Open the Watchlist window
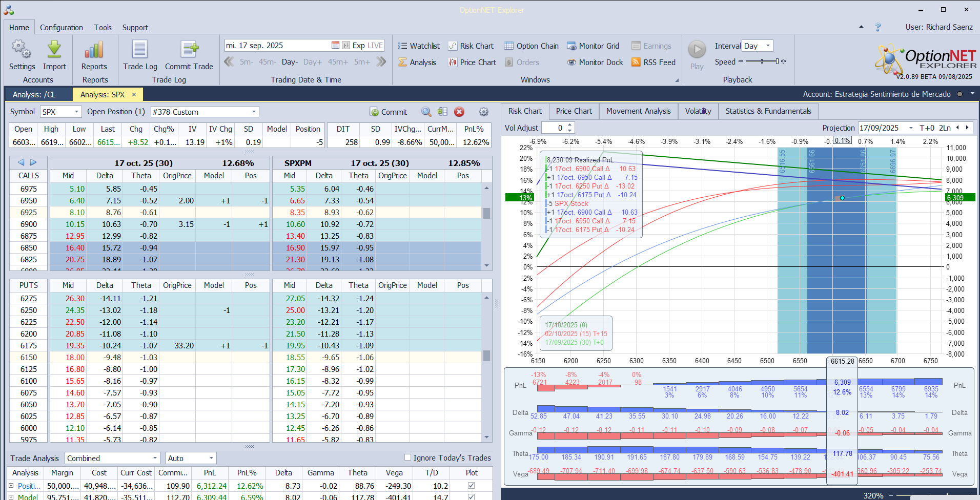Image resolution: width=980 pixels, height=500 pixels. pyautogui.click(x=419, y=46)
